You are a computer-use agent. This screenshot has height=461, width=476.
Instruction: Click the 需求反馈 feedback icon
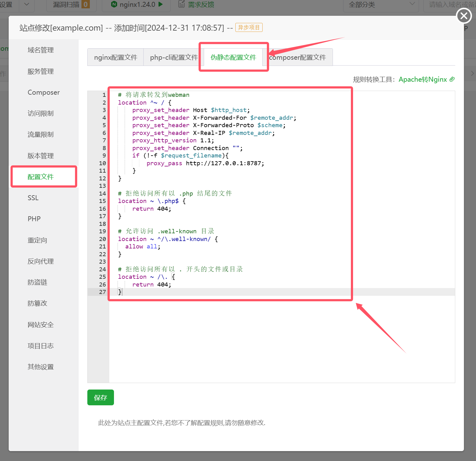181,4
